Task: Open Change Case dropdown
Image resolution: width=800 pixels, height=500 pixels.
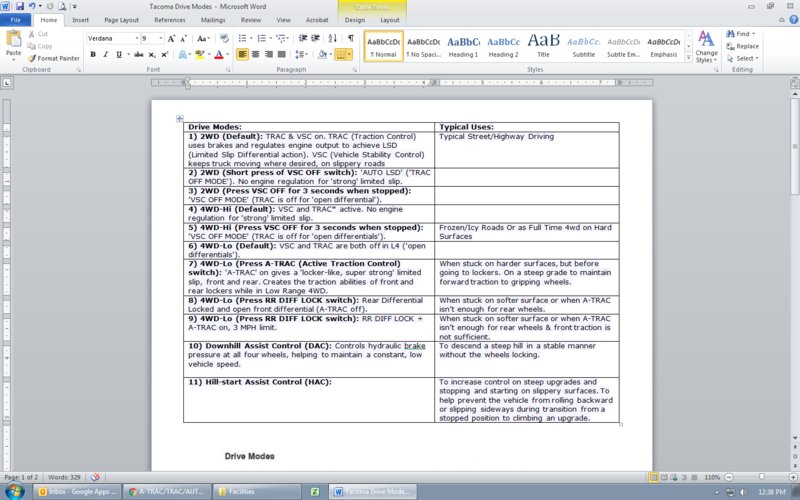Action: pos(204,38)
